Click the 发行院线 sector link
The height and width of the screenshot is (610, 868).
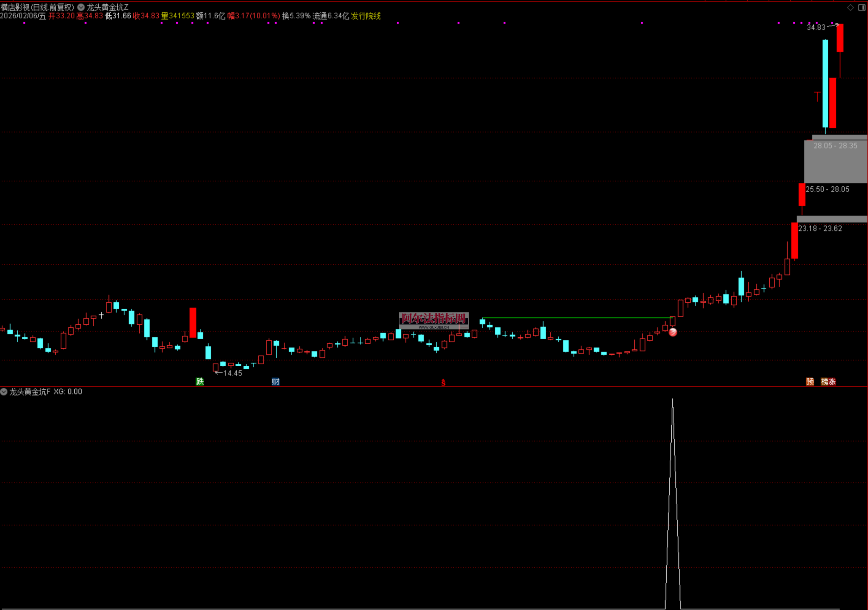(366, 16)
